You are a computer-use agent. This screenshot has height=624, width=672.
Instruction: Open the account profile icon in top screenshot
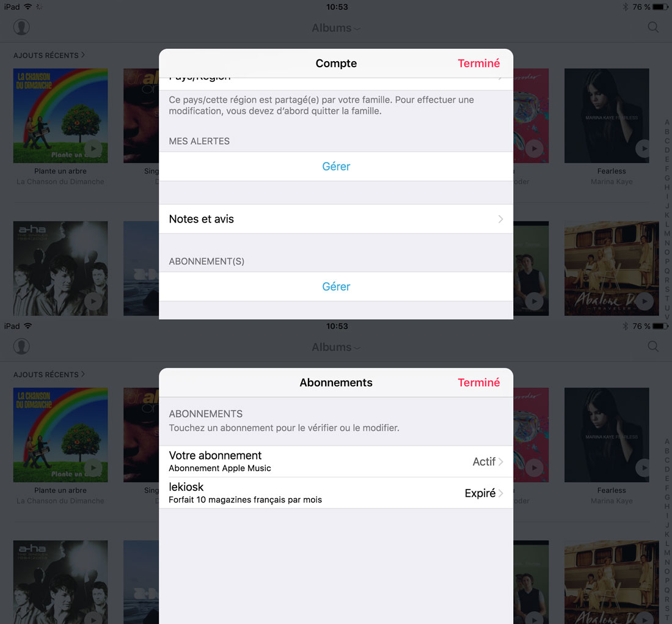pyautogui.click(x=21, y=28)
